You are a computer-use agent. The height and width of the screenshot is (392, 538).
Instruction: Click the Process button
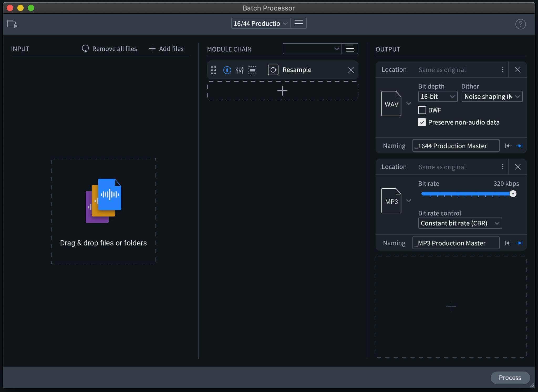click(510, 378)
